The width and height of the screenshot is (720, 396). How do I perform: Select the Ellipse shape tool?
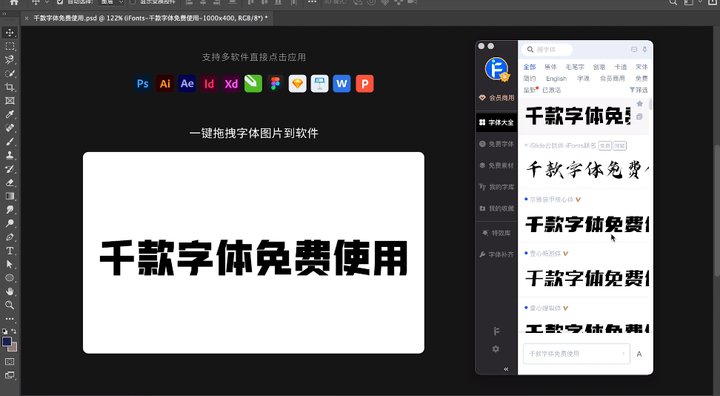[10, 278]
